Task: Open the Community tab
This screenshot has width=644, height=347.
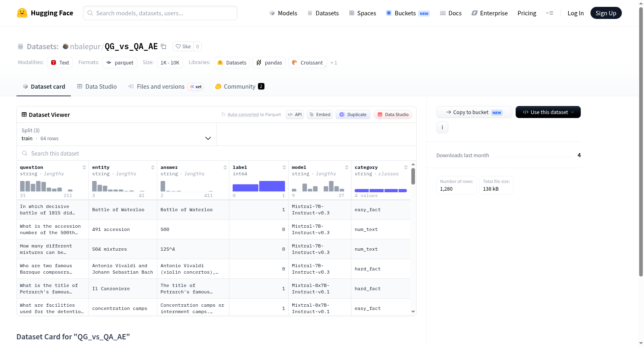Action: point(239,86)
